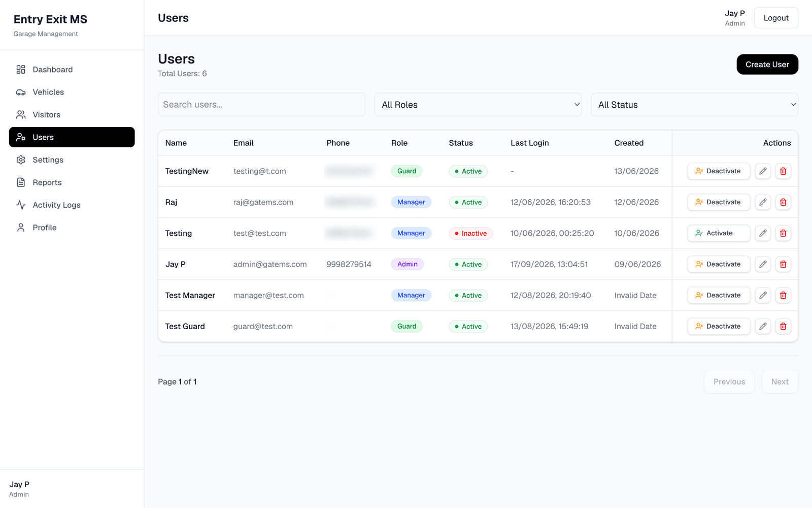Navigate to Visitors in sidebar

pos(72,115)
